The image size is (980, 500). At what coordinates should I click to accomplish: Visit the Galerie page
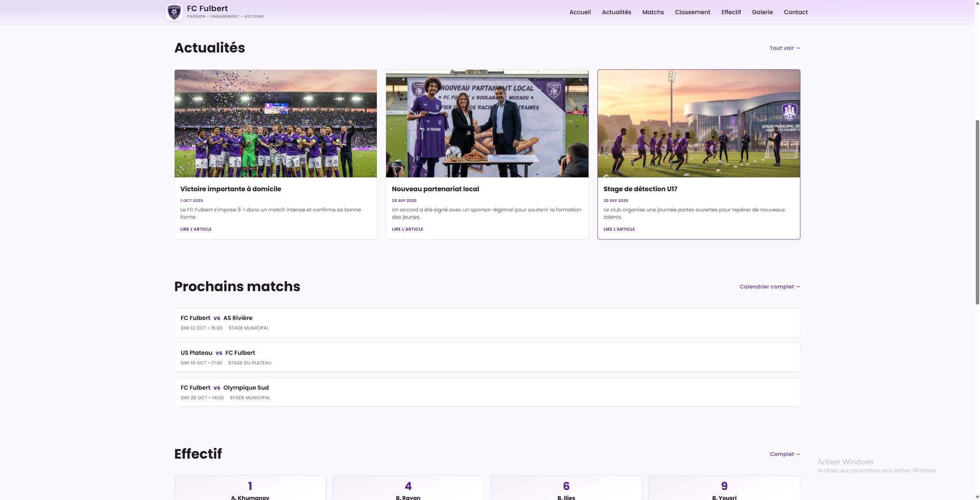pyautogui.click(x=762, y=12)
